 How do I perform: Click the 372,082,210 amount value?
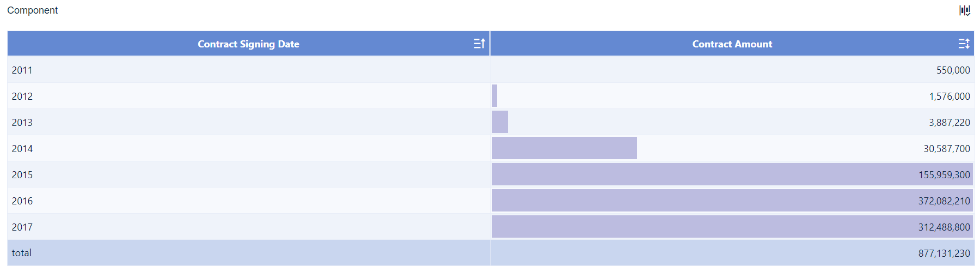[x=944, y=201]
